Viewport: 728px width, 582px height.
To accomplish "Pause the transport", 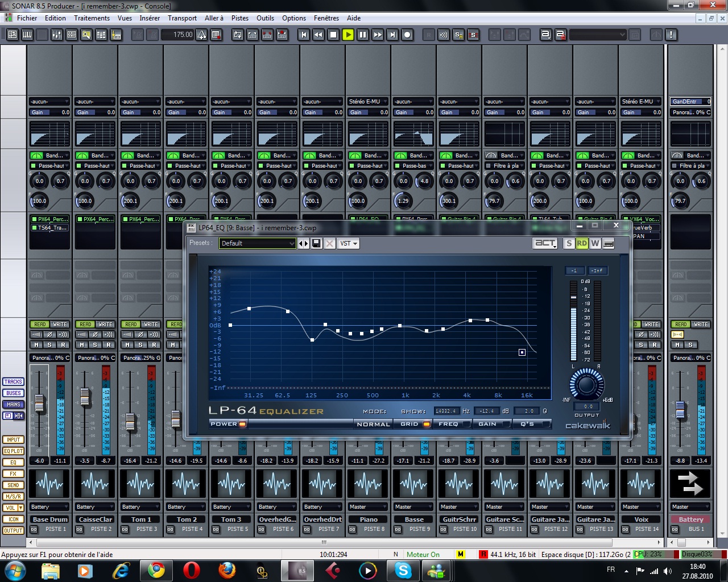I will [x=363, y=35].
